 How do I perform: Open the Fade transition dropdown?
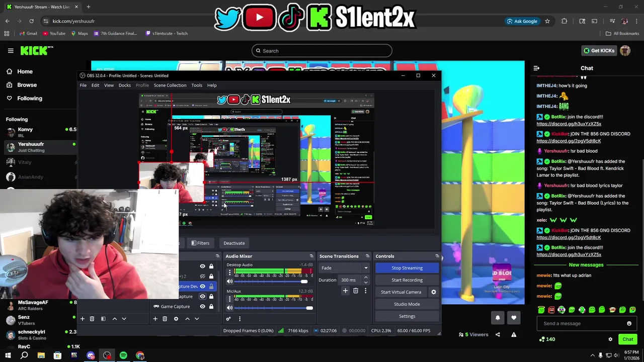click(x=345, y=268)
